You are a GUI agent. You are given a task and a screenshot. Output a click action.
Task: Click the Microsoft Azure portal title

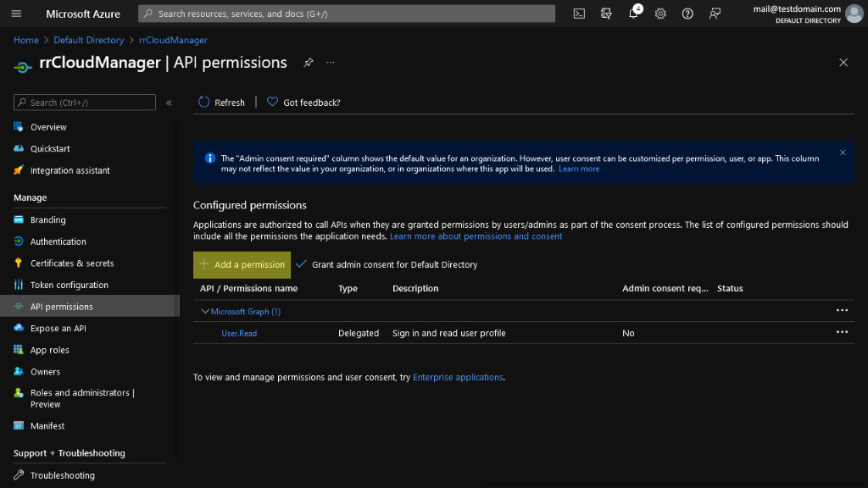pos(83,14)
